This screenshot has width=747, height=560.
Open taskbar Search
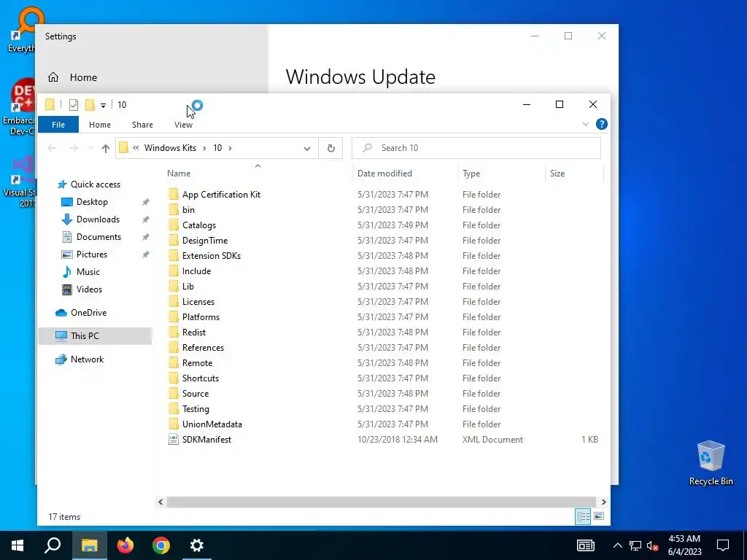tap(53, 545)
